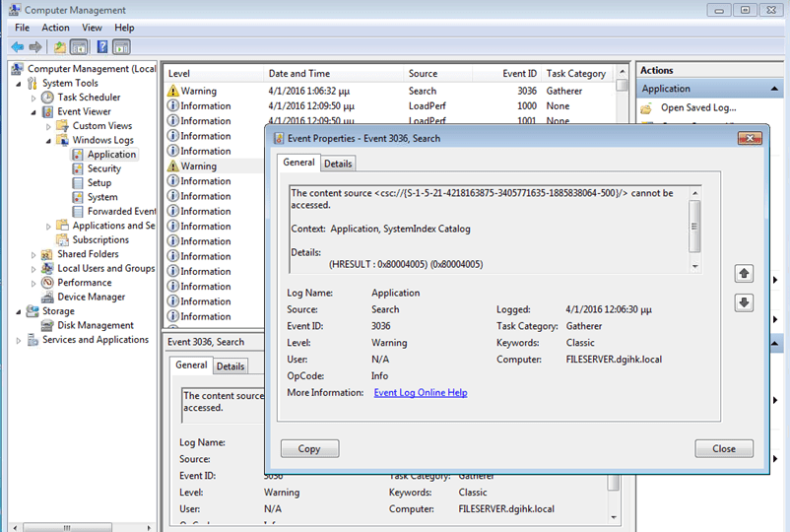Viewport: 790px width, 532px height.
Task: Select Computer Management (Local) root node
Action: click(x=92, y=69)
